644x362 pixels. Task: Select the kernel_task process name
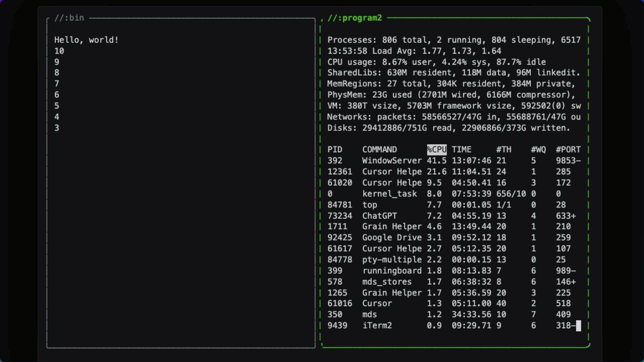coord(389,194)
